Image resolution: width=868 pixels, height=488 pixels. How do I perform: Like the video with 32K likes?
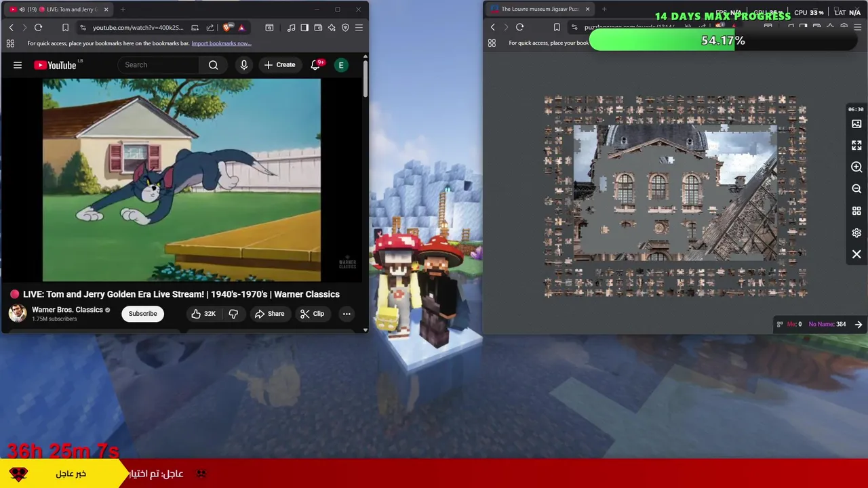click(x=203, y=314)
